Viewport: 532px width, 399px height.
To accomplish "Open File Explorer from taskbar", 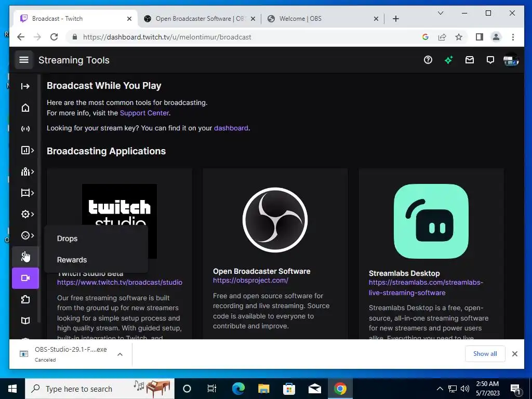I will [263, 389].
